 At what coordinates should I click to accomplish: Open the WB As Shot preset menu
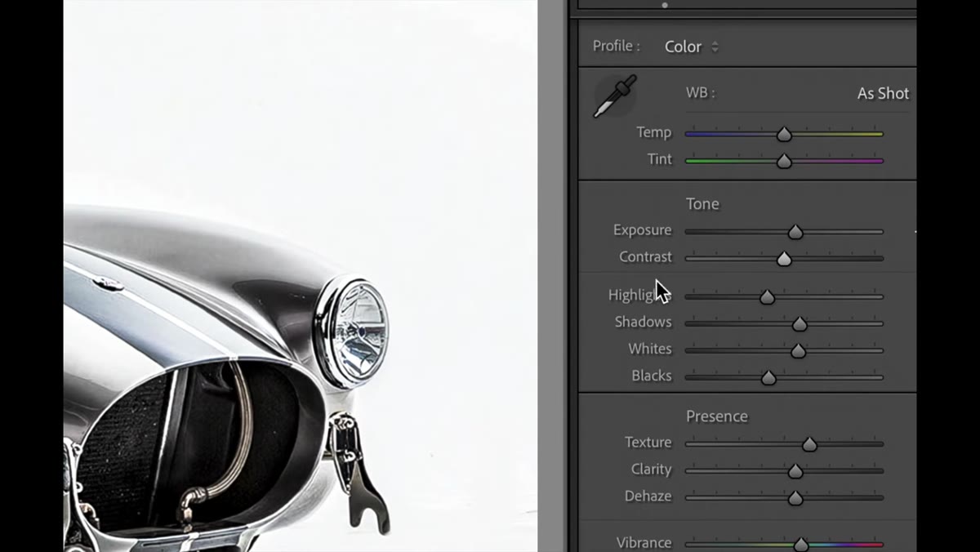pos(883,93)
